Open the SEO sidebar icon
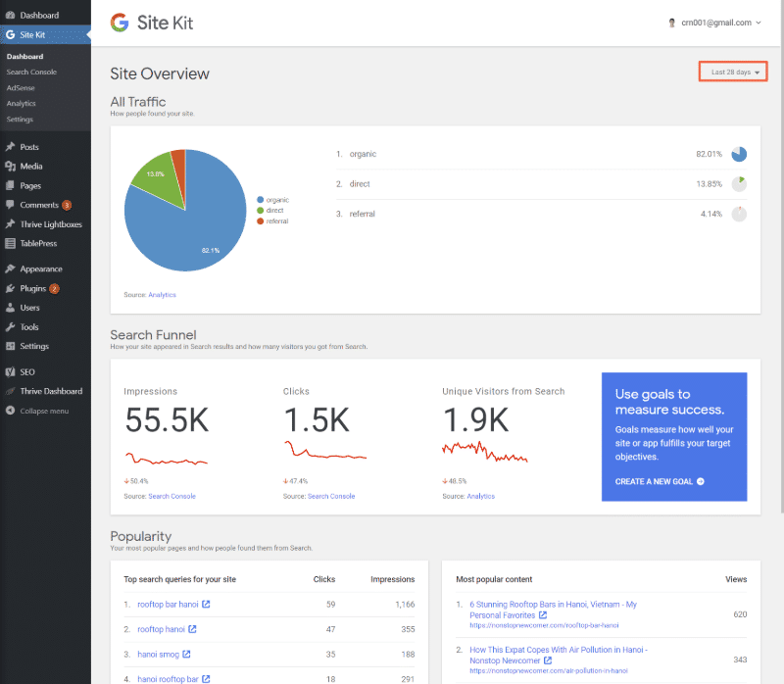 (x=10, y=371)
